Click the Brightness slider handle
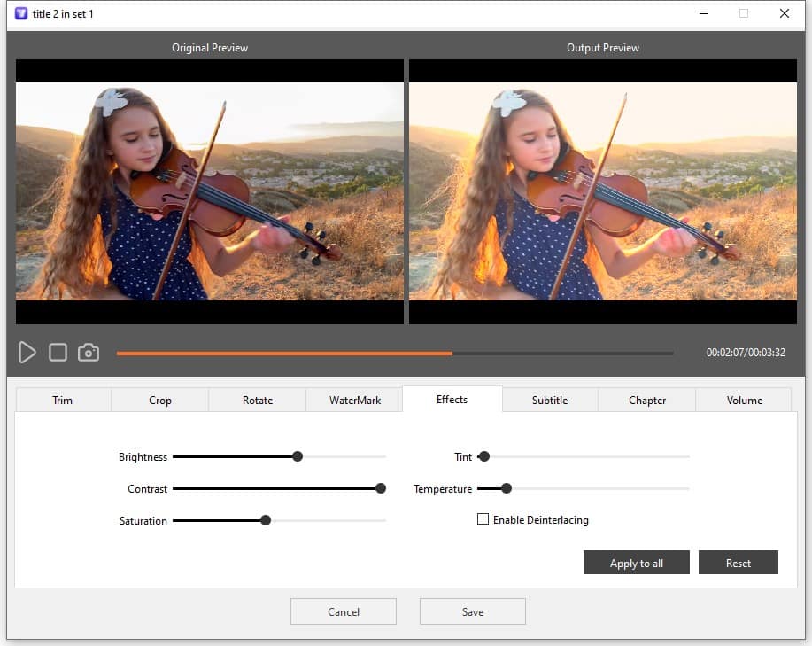The height and width of the screenshot is (646, 812). 298,456
